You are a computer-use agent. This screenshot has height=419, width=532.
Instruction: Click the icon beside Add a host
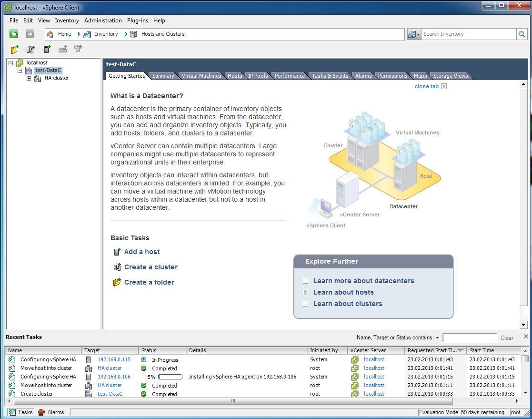117,252
